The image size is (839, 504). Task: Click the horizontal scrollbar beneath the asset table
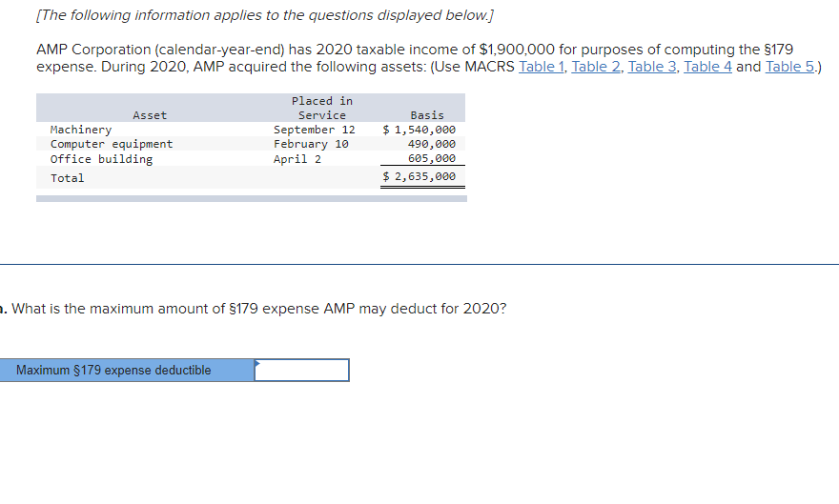pyautogui.click(x=252, y=198)
